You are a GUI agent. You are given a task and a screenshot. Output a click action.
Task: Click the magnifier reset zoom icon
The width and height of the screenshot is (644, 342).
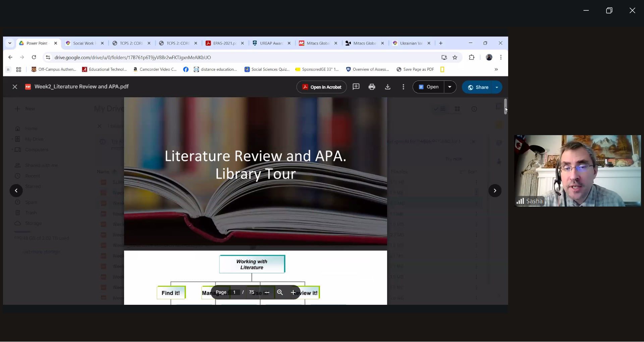280,293
